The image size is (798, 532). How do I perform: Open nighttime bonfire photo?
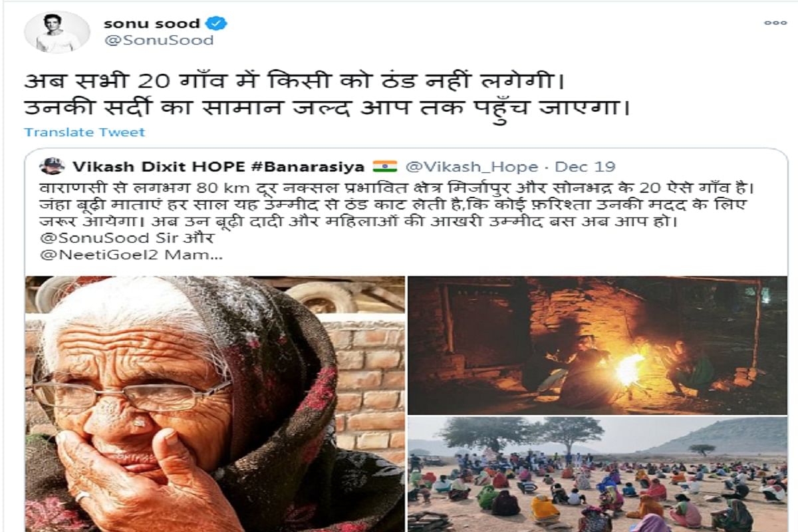pos(597,344)
